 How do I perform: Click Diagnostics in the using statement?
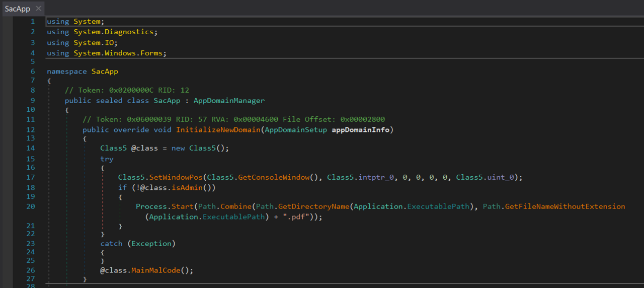tap(129, 32)
